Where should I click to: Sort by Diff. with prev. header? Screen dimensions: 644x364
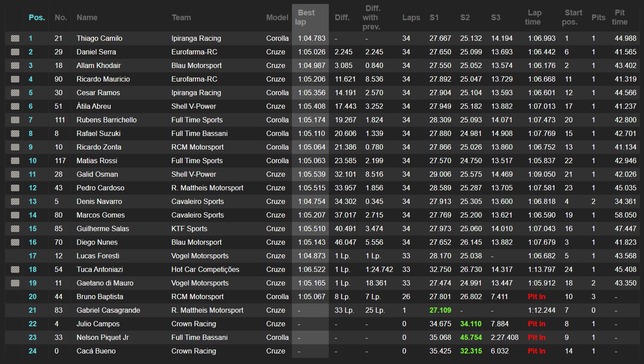(x=372, y=18)
